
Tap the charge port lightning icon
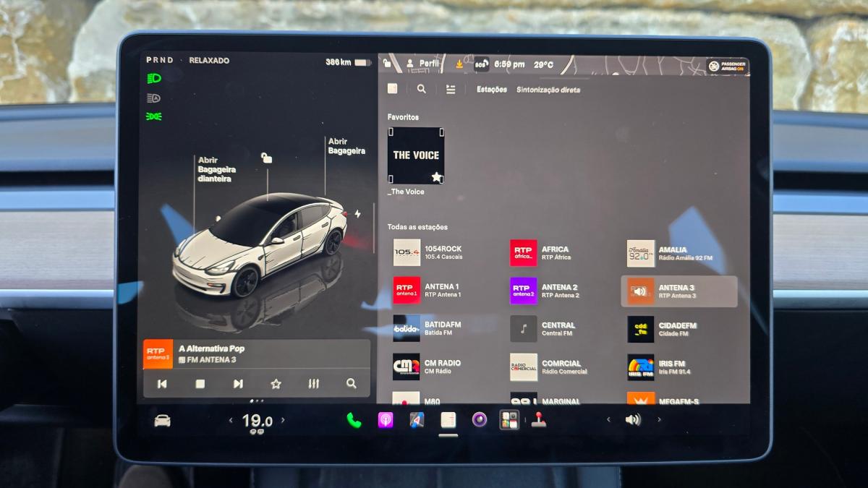[357, 214]
